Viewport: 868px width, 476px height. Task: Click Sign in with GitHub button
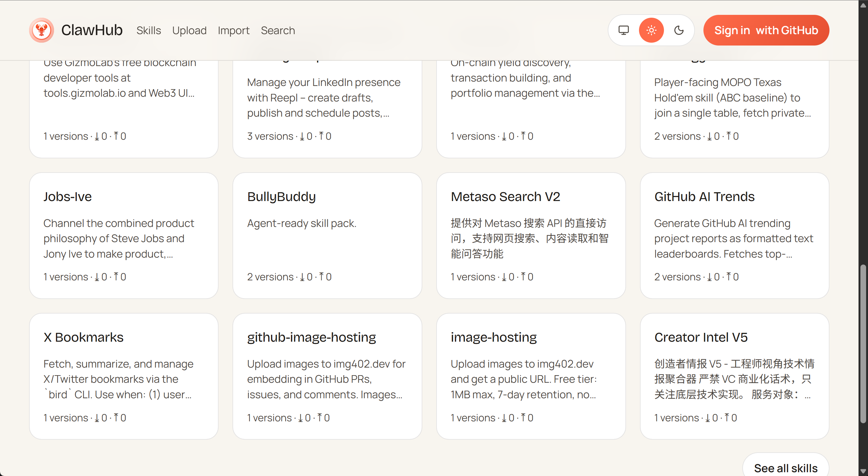click(x=766, y=30)
